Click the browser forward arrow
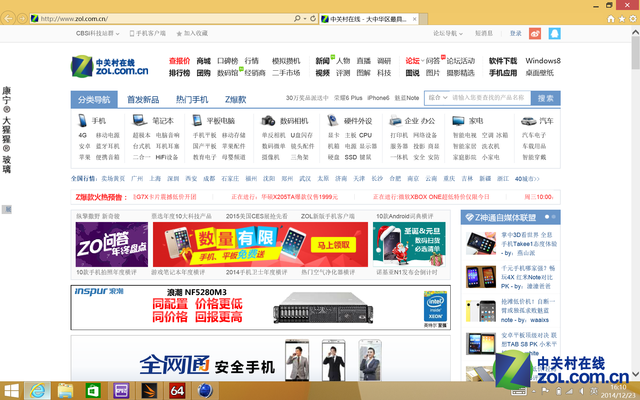640x400 pixels. point(22,18)
